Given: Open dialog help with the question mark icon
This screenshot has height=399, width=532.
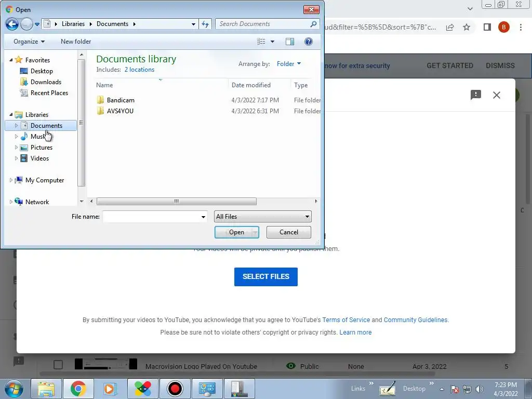Looking at the screenshot, I should (x=309, y=42).
